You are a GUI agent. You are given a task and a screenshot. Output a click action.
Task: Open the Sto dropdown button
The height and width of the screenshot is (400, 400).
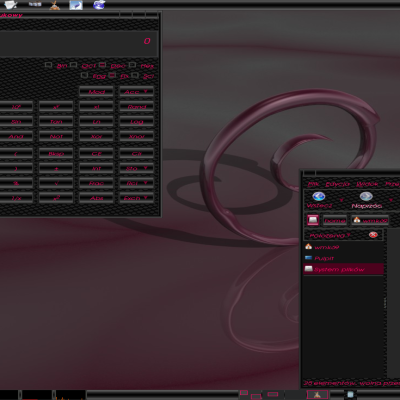click(x=136, y=168)
